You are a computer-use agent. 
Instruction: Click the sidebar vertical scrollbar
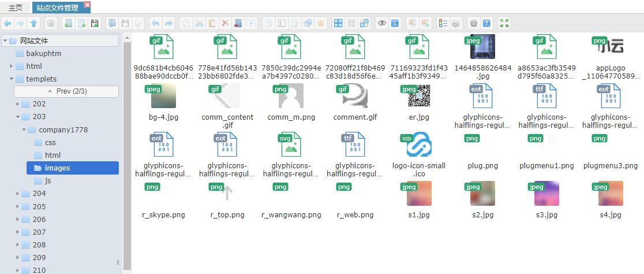pyautogui.click(x=128, y=156)
